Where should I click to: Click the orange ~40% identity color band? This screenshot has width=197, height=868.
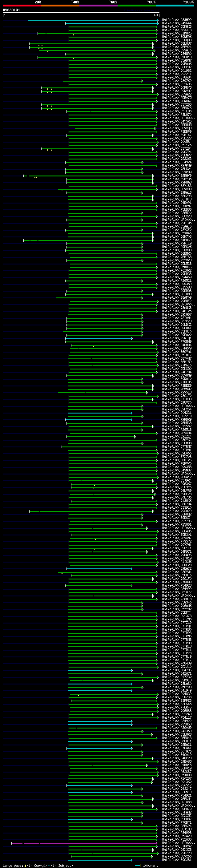pyautogui.click(x=60, y=6)
